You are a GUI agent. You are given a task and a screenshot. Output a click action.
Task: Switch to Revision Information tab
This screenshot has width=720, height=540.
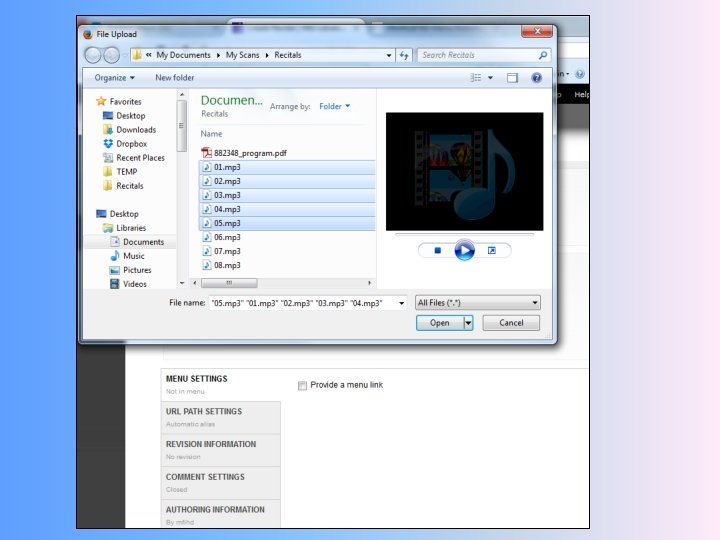coord(221,450)
